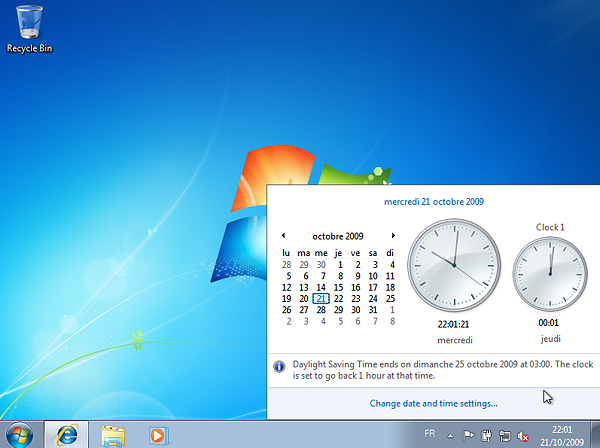Open Windows Media Player from taskbar
Screen dimensions: 600x448
click(157, 434)
